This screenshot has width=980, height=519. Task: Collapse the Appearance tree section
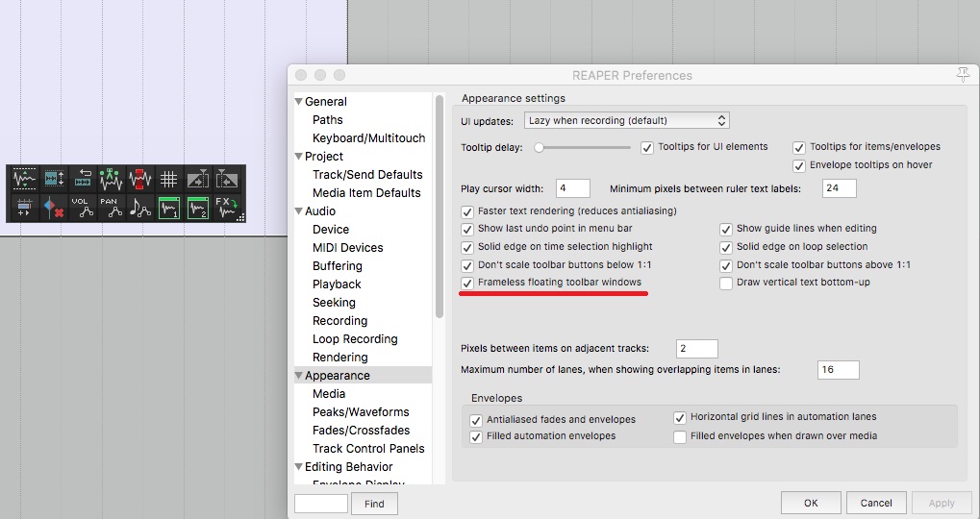point(299,376)
